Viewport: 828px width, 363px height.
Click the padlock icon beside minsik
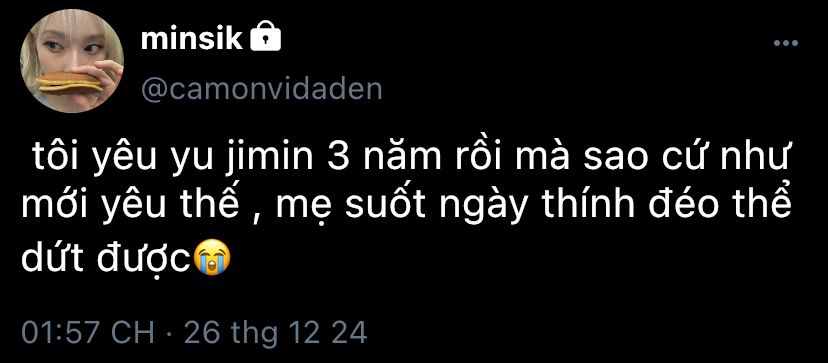point(265,37)
